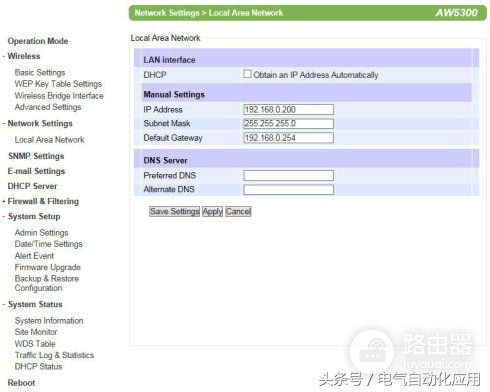Open Admin Settings page
Image resolution: width=490 pixels, height=392 pixels.
coord(41,233)
